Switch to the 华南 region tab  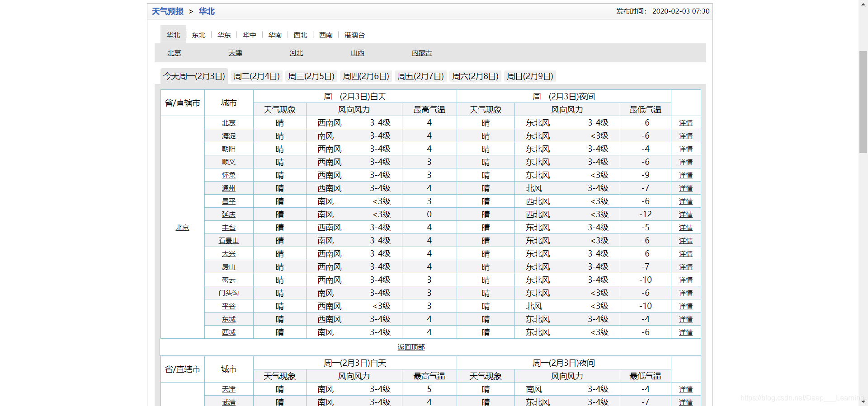click(x=275, y=35)
